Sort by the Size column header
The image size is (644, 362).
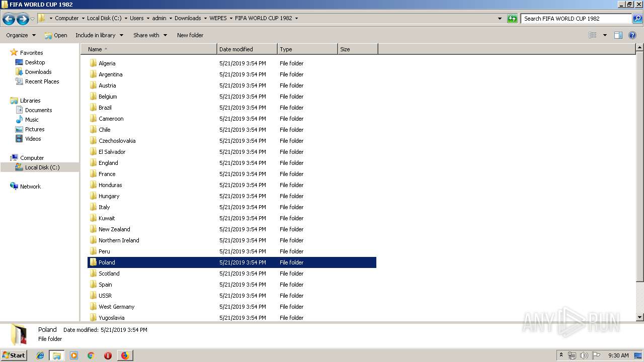click(x=358, y=49)
